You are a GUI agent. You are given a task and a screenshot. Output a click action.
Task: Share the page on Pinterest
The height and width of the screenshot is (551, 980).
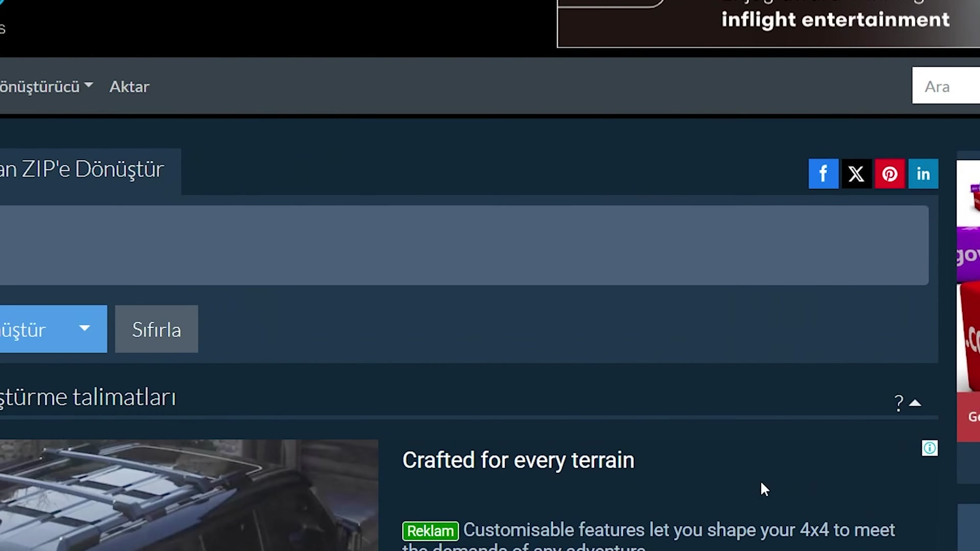pos(890,174)
